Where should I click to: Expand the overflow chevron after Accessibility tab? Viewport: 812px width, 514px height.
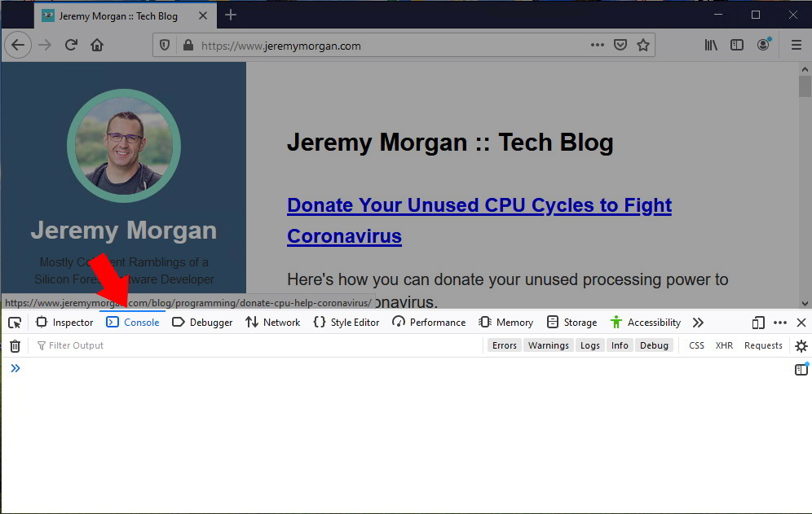click(699, 322)
